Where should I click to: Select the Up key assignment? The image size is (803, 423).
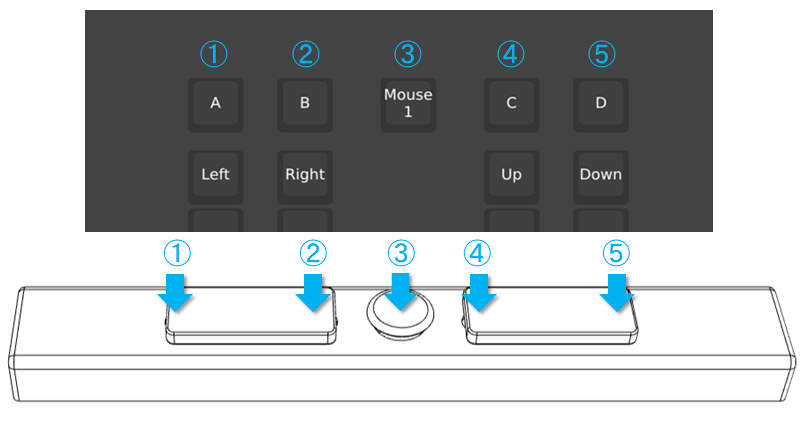tap(512, 177)
